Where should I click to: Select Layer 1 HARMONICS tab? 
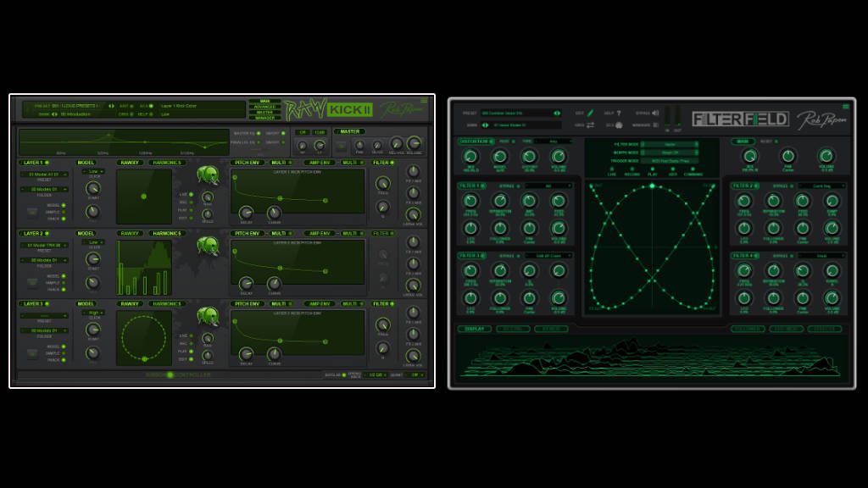point(167,163)
